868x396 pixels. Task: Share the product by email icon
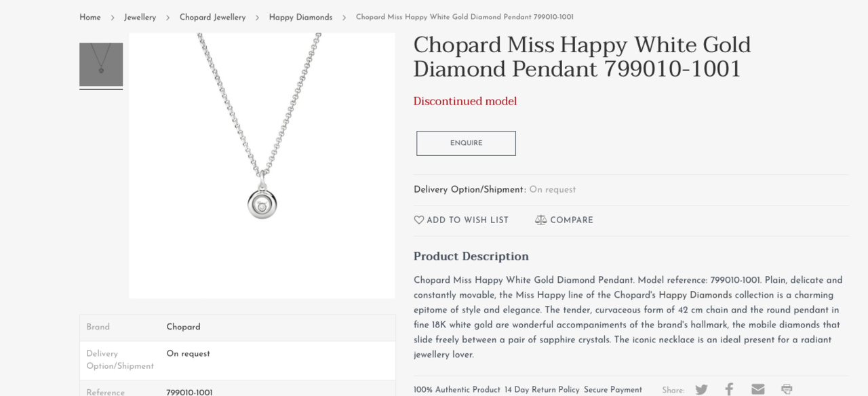[757, 390]
